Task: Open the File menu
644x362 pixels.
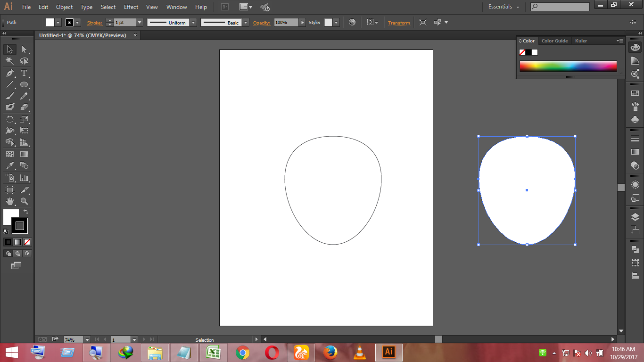Action: click(x=26, y=7)
